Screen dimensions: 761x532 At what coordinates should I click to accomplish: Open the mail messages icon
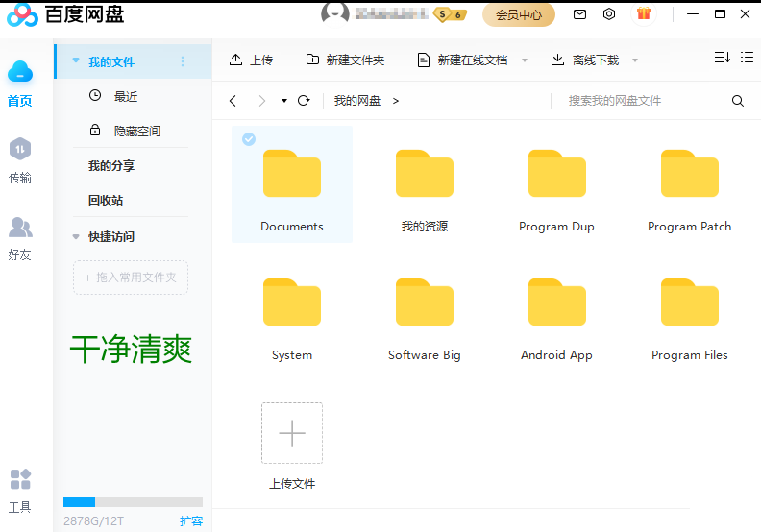[x=579, y=14]
